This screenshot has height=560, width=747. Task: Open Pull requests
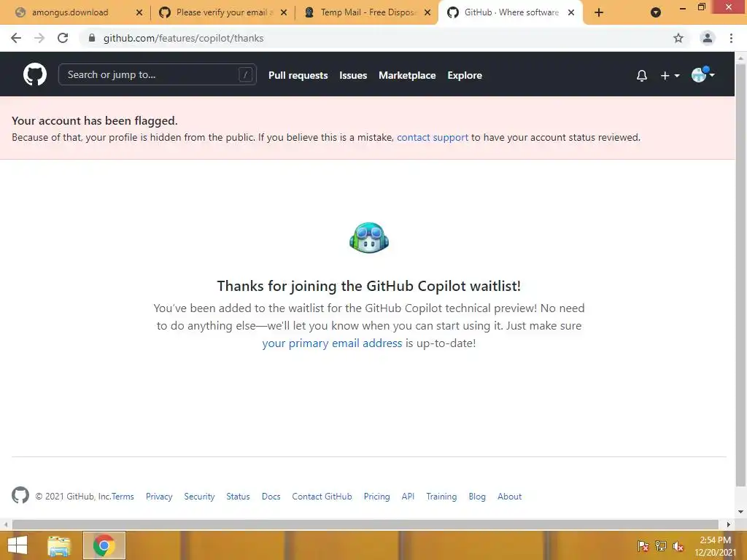tap(298, 75)
